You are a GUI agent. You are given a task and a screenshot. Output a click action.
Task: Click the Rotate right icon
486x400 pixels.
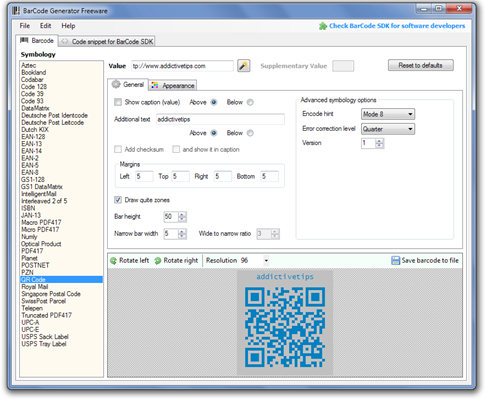point(158,261)
